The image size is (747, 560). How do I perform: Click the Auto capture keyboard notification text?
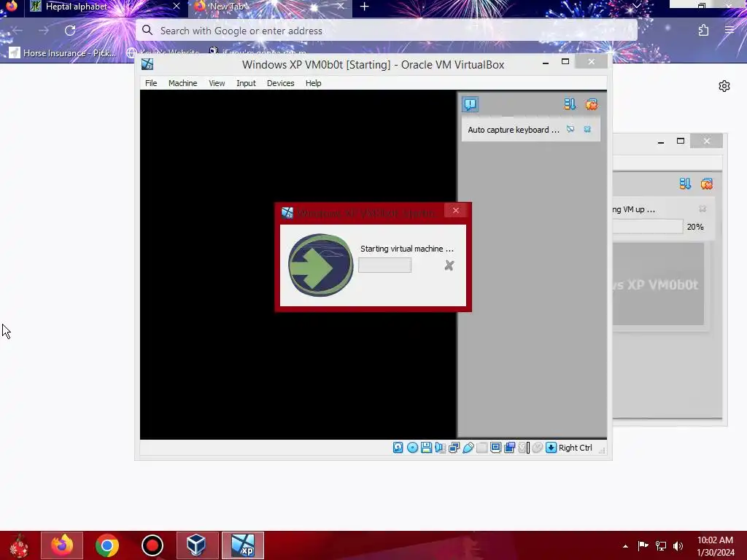pyautogui.click(x=514, y=130)
